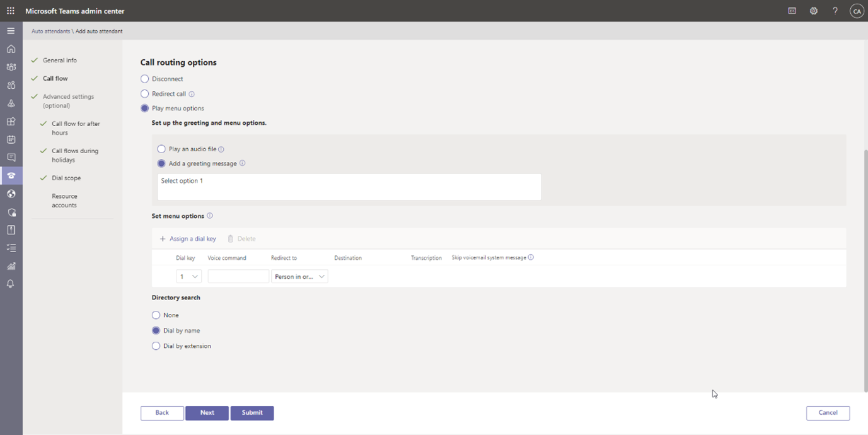Go to General info step
Screen dimensions: 868x435
click(x=60, y=61)
